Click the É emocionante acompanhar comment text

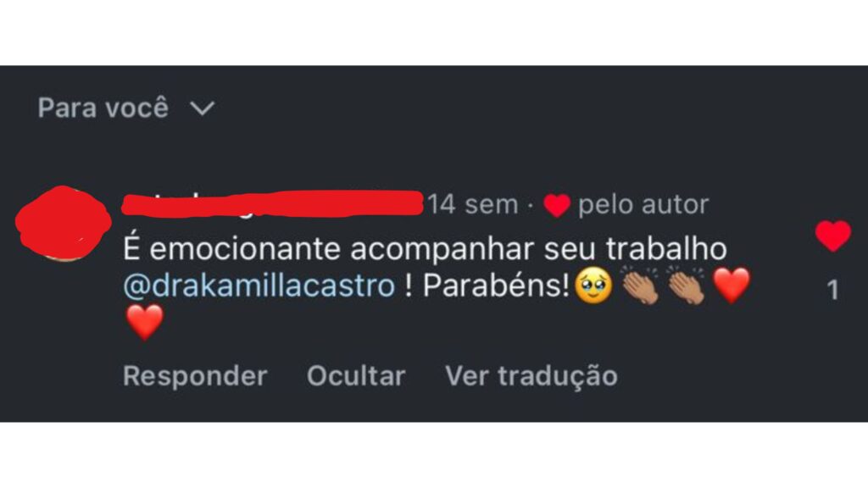330,248
